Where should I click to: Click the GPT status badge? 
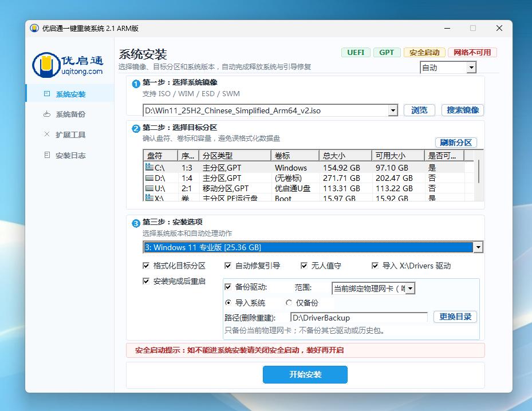coord(387,53)
